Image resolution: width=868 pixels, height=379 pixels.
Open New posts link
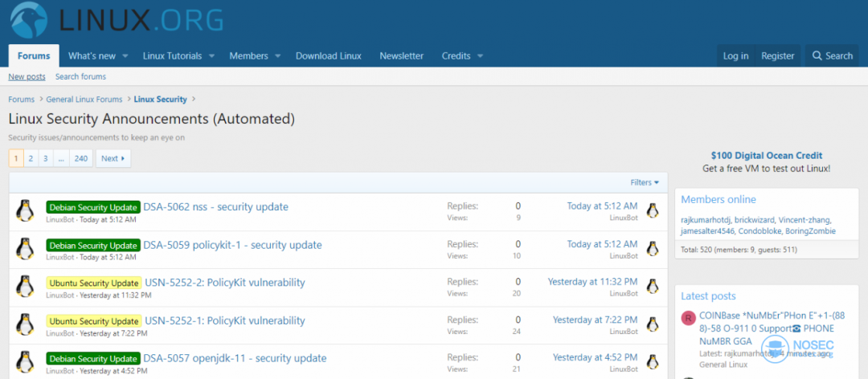(x=27, y=77)
